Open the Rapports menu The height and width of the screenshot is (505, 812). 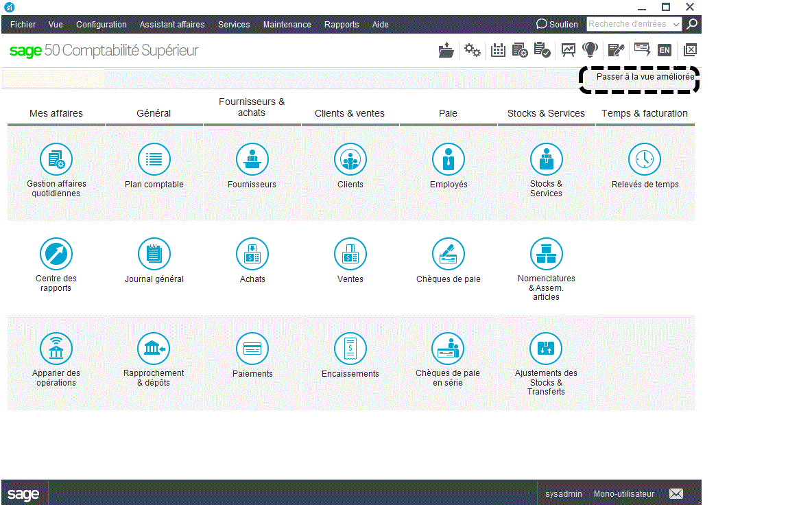click(x=342, y=24)
